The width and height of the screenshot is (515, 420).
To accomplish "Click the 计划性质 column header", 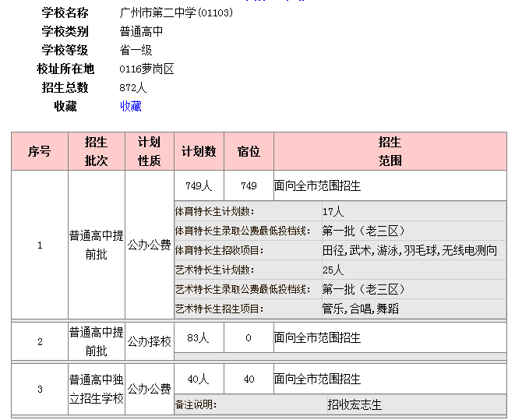I will tap(149, 151).
